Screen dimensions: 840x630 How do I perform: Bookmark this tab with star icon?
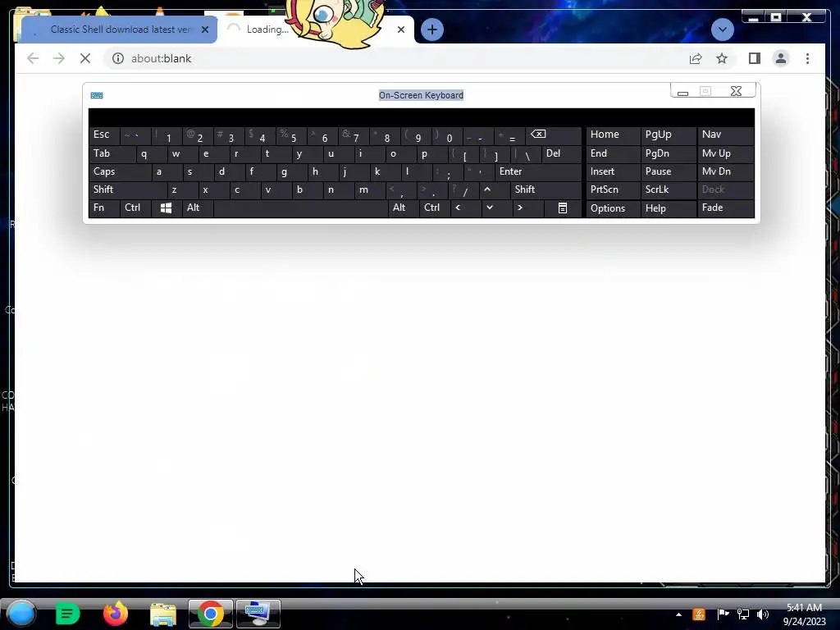pos(722,58)
